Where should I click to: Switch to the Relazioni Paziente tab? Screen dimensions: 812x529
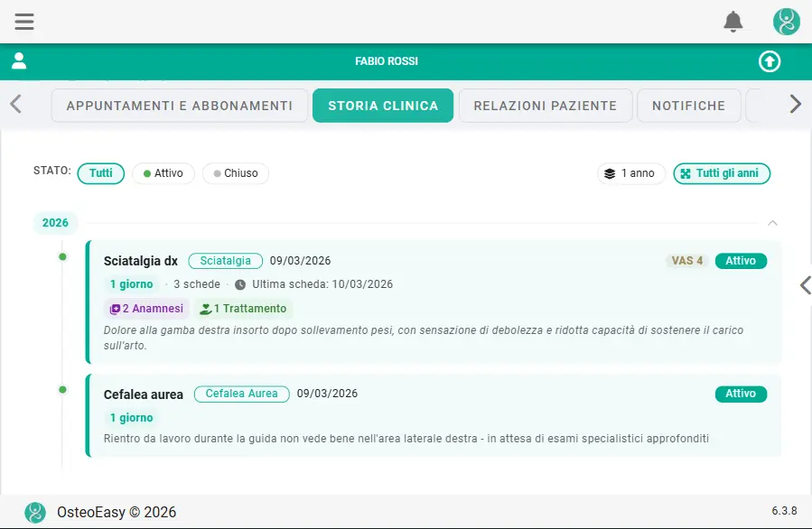(x=546, y=106)
